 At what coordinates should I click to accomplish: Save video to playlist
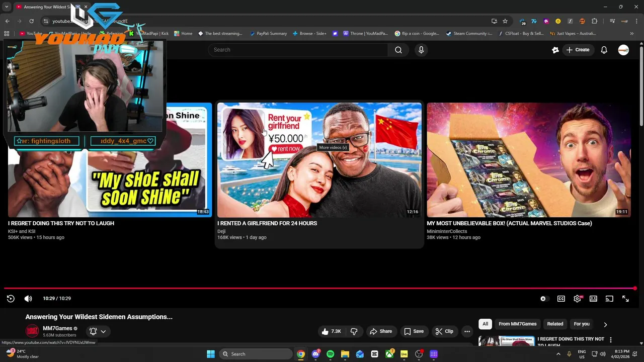(x=414, y=331)
